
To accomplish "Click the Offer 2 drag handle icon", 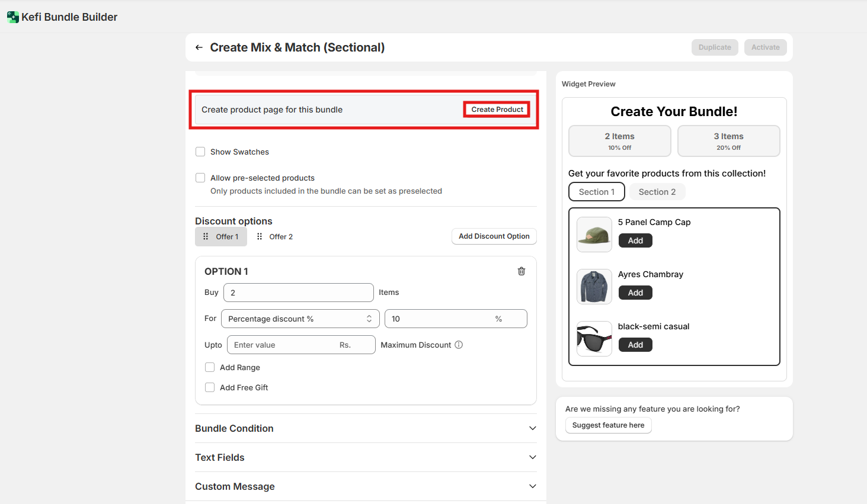I will [x=260, y=236].
